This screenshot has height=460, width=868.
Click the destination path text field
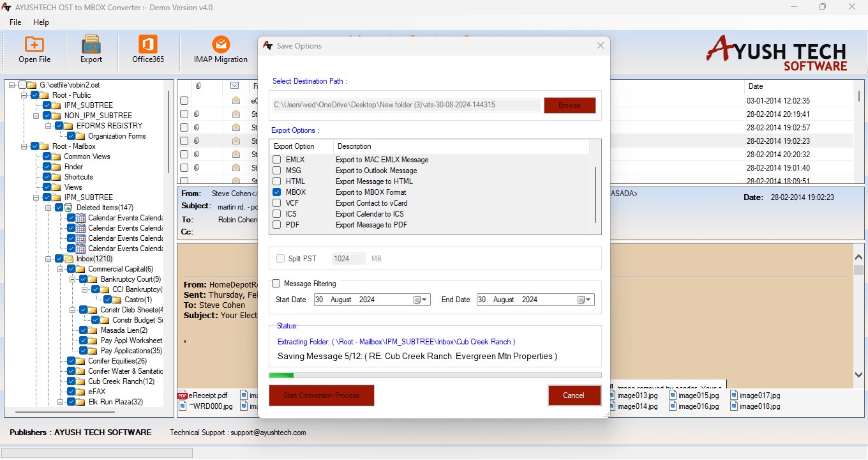[x=406, y=105]
